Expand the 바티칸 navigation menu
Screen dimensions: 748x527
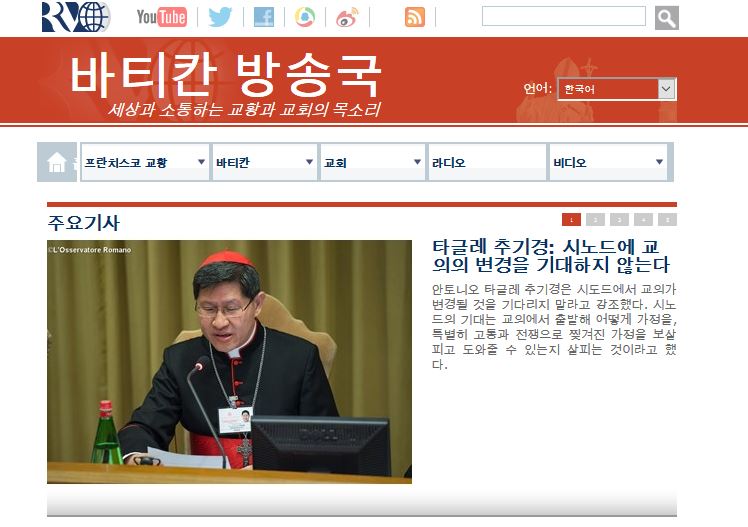(265, 162)
